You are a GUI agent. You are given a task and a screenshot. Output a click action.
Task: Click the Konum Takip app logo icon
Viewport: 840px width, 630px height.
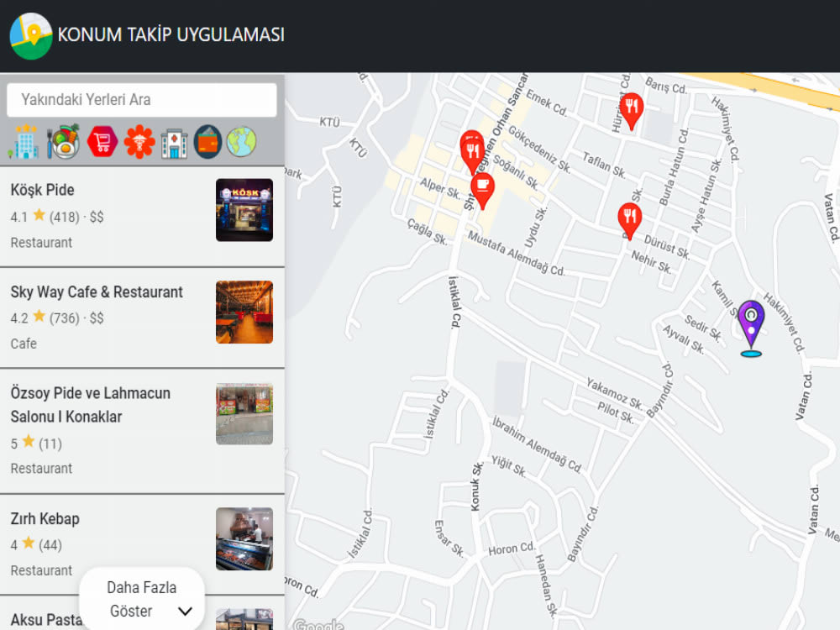click(x=30, y=35)
